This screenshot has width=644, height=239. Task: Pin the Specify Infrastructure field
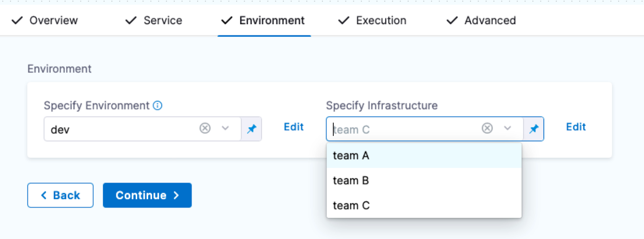coord(534,129)
